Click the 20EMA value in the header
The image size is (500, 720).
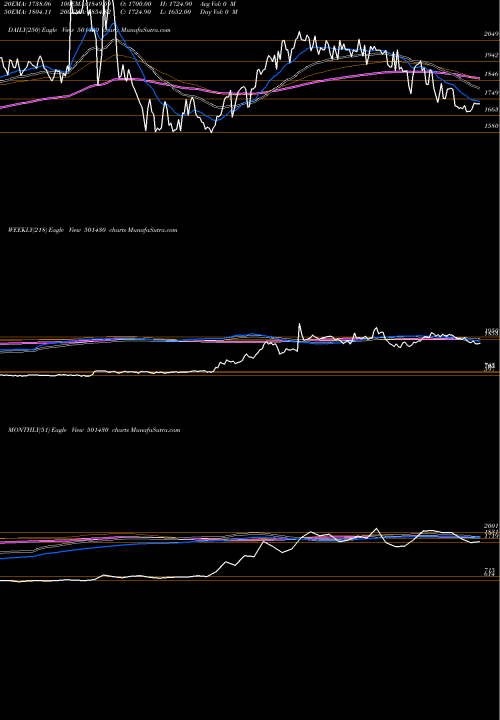[x=30, y=4]
